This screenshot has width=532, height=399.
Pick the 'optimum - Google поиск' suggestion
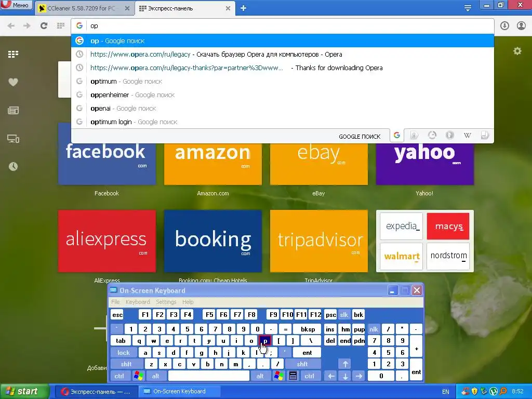coord(282,82)
